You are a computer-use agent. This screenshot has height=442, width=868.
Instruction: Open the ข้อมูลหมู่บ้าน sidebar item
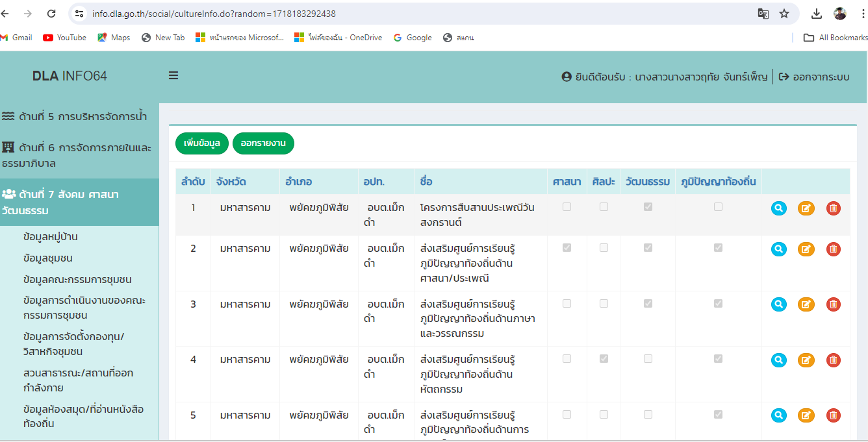[51, 237]
